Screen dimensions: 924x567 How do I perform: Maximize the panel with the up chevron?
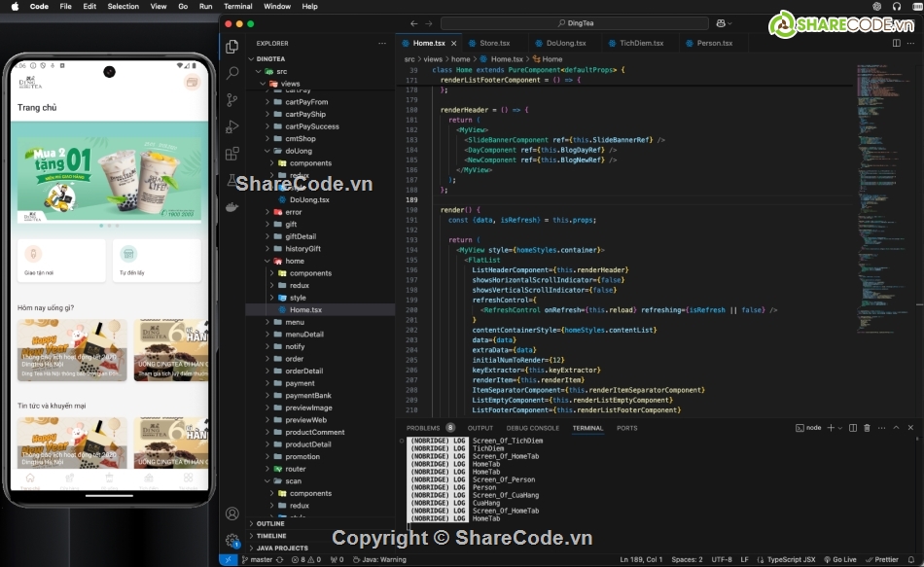[896, 428]
